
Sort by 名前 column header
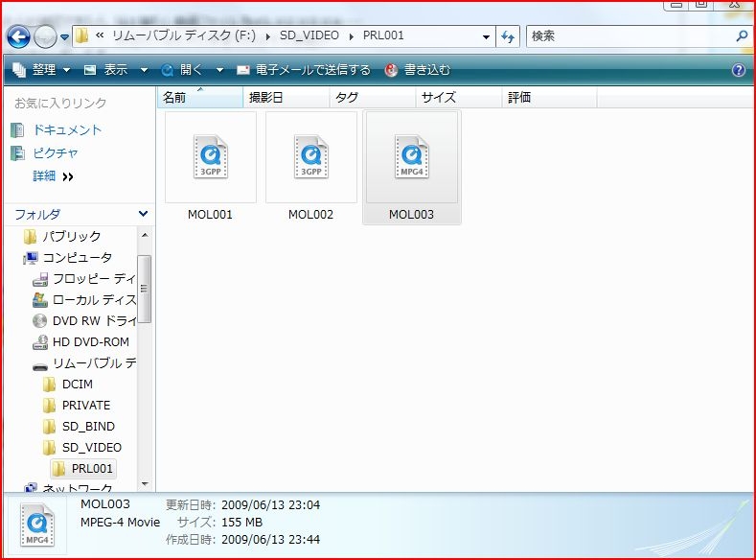coord(200,98)
